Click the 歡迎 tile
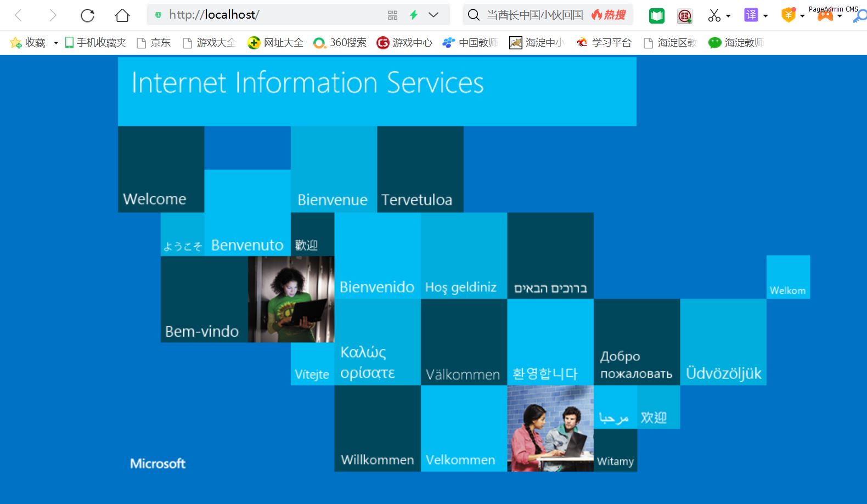Screen dimensions: 867x504 [x=312, y=234]
